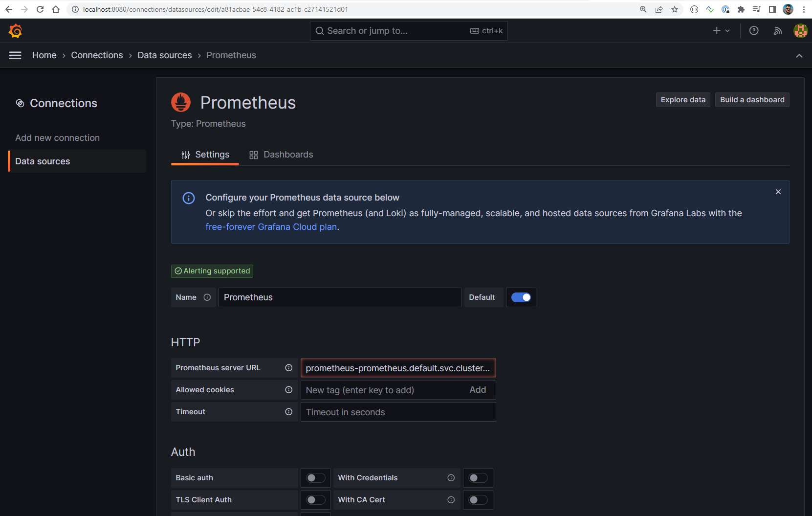Open the plus new item dropdown
Screen dimensions: 812x516
(721, 31)
